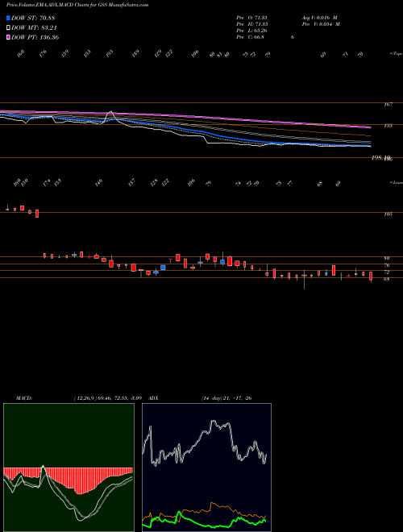403x532 pixels.
Task: Click the Pre C close price text
Action: coord(251,37)
